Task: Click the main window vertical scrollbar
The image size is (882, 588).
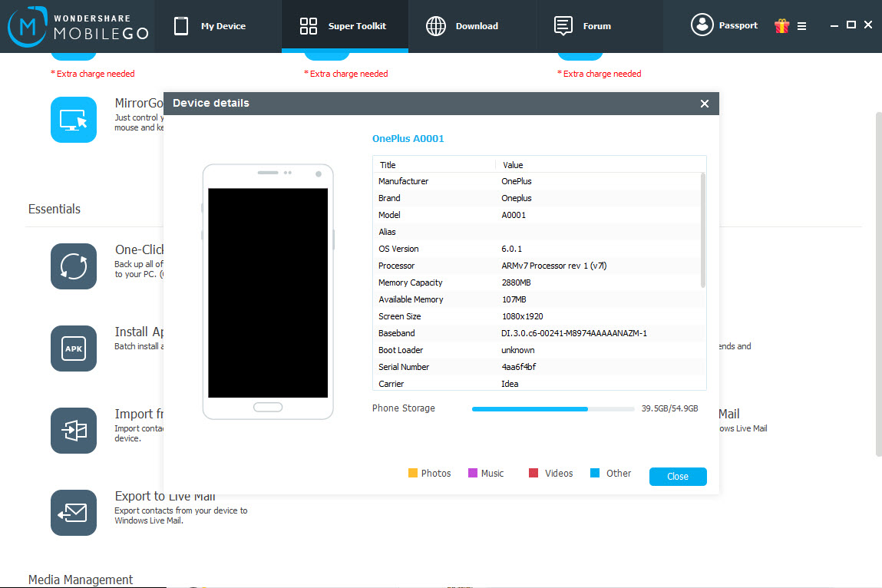Action: pos(879,284)
